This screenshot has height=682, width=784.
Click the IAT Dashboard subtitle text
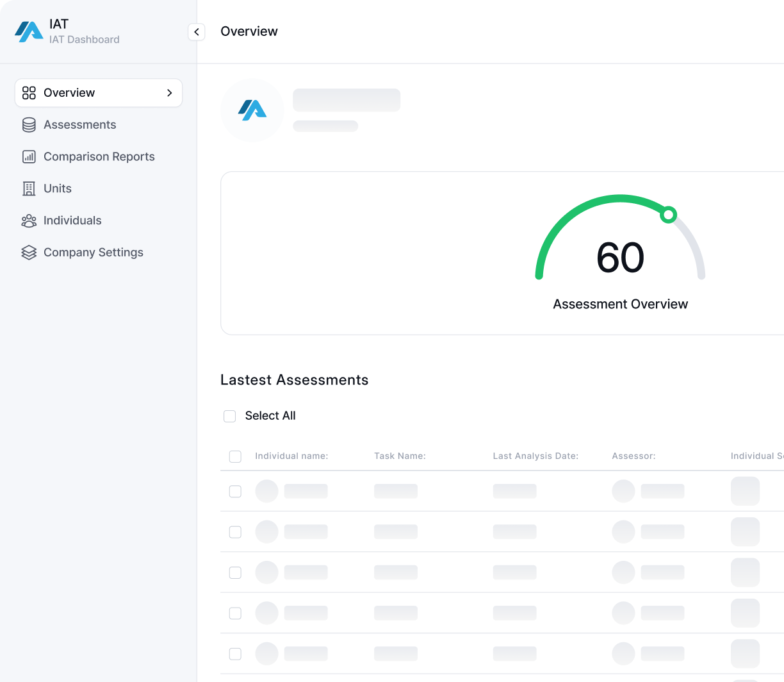tap(85, 40)
